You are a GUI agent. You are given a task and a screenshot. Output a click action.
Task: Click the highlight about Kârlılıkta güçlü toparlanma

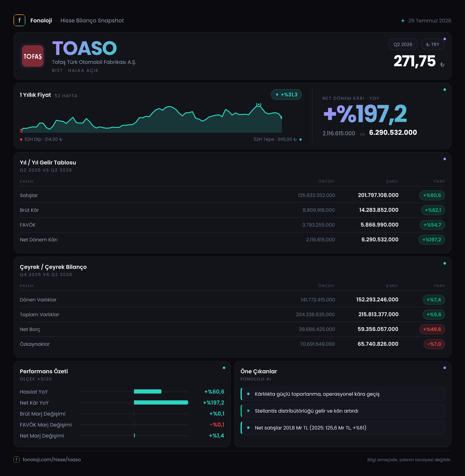click(343, 394)
